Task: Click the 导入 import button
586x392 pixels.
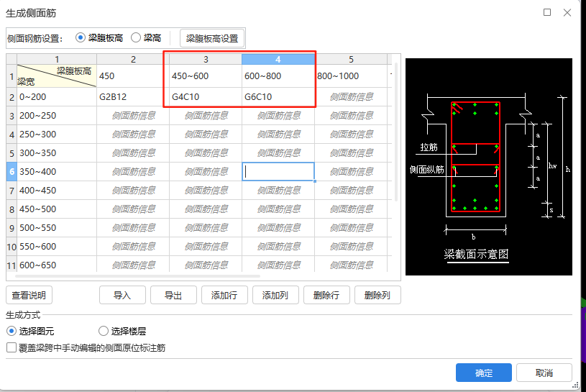Action: (x=122, y=295)
